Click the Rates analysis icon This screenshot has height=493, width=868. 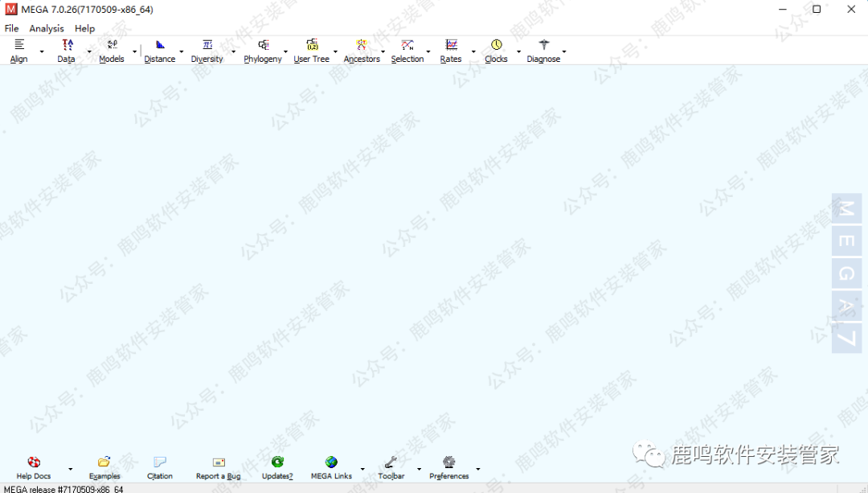click(x=451, y=50)
